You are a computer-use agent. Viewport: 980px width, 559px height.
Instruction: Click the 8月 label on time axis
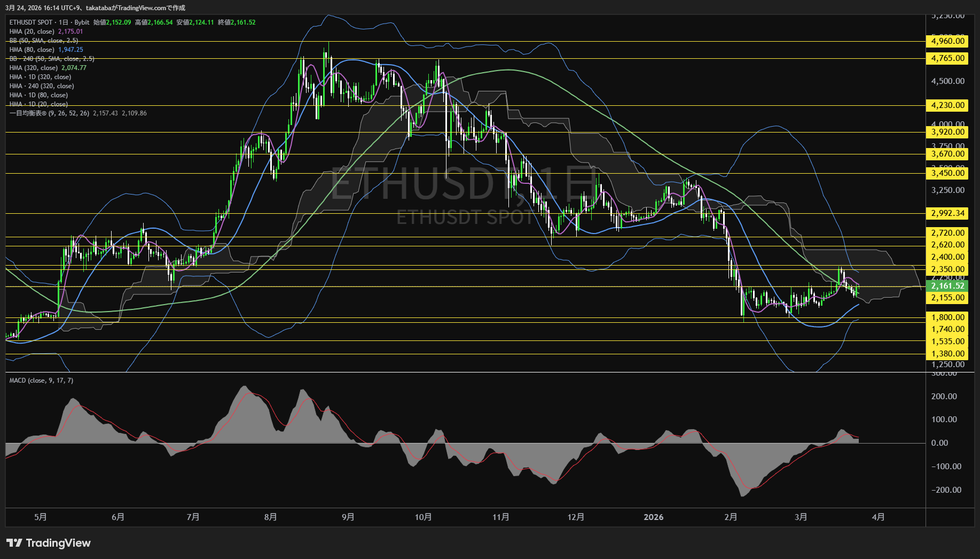coord(270,517)
